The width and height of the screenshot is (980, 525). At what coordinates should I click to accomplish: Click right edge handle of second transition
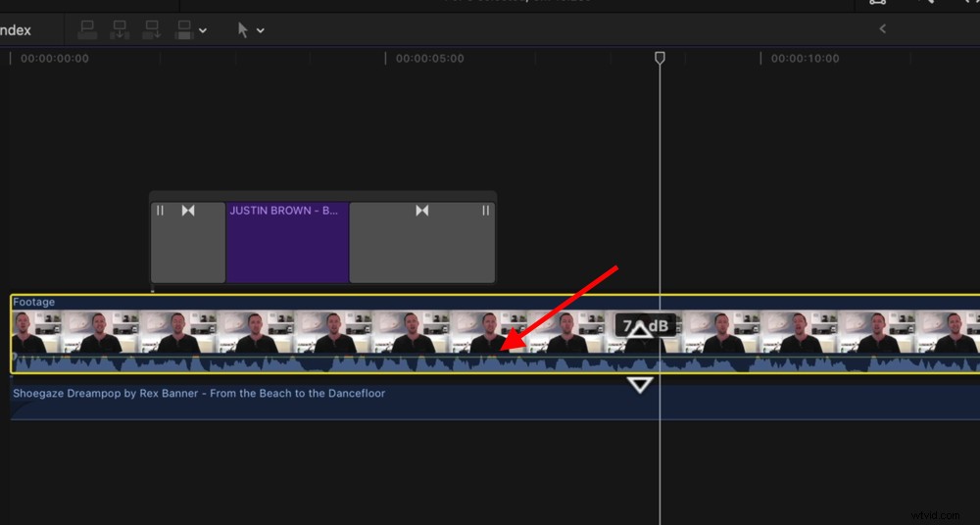point(486,211)
